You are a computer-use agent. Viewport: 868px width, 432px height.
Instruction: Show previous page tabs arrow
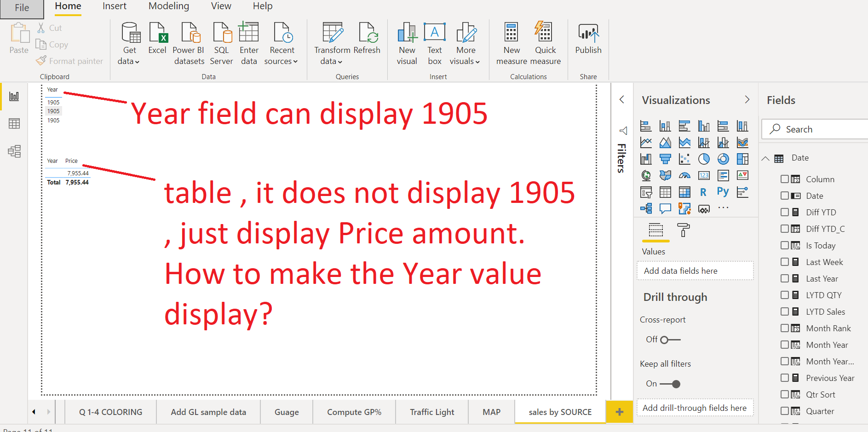(x=34, y=412)
